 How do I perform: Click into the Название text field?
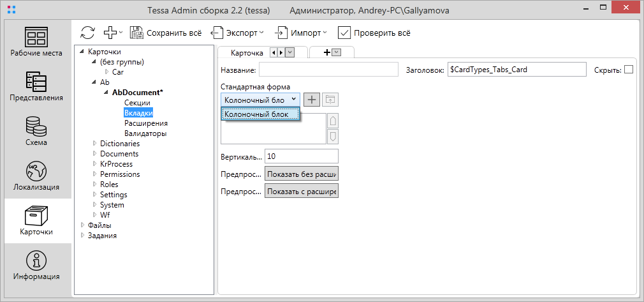328,70
